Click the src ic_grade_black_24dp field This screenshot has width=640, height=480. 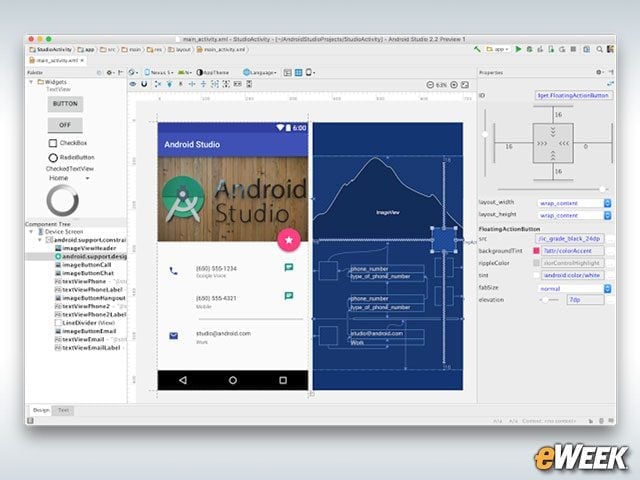tap(570, 238)
